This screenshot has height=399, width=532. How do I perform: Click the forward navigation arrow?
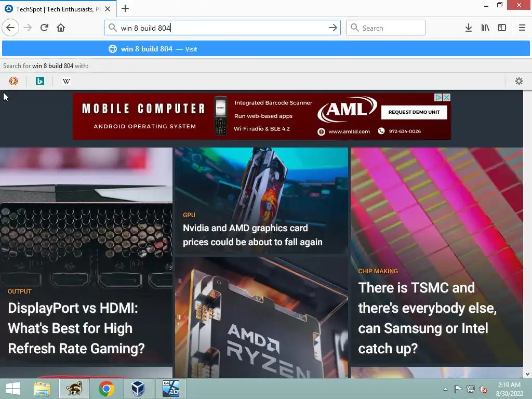tap(28, 28)
